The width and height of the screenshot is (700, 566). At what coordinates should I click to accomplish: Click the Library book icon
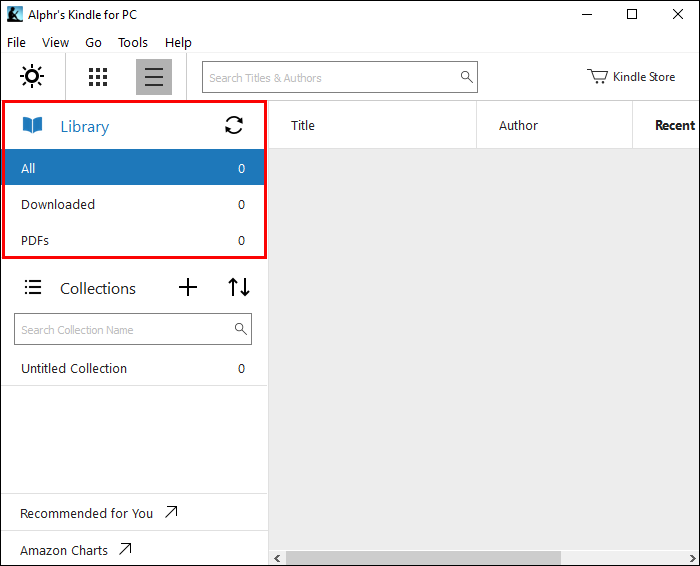click(x=33, y=126)
